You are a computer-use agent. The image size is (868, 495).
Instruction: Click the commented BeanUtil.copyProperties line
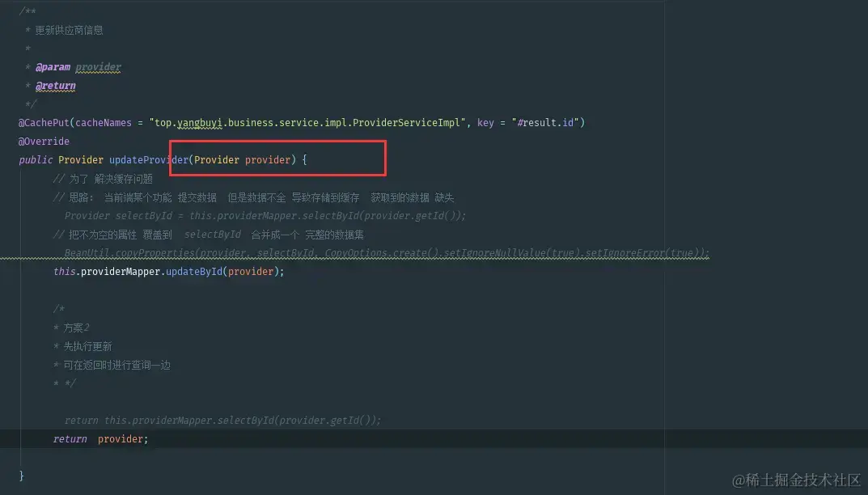387,253
